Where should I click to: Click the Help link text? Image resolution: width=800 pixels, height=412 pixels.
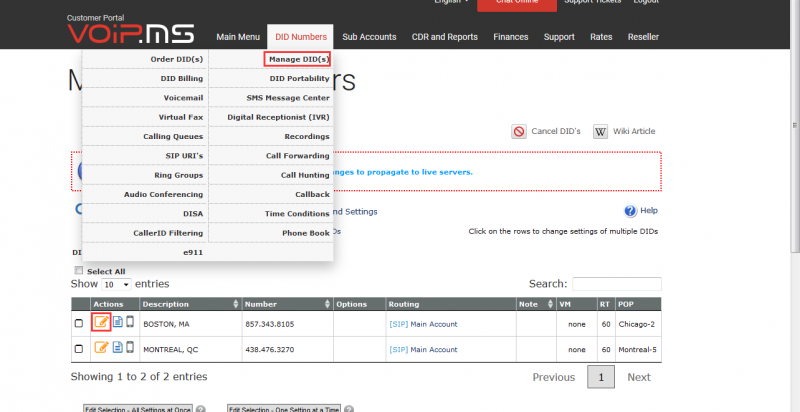click(649, 211)
